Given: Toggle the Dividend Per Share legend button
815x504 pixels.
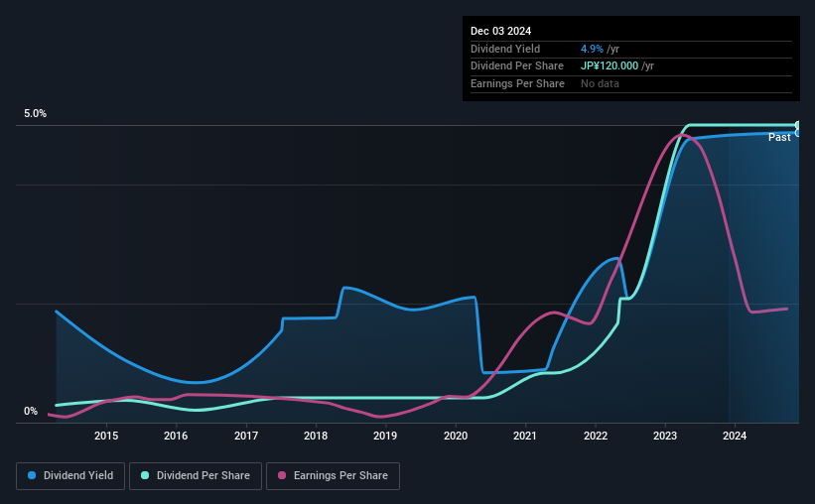Looking at the screenshot, I should click(x=196, y=476).
